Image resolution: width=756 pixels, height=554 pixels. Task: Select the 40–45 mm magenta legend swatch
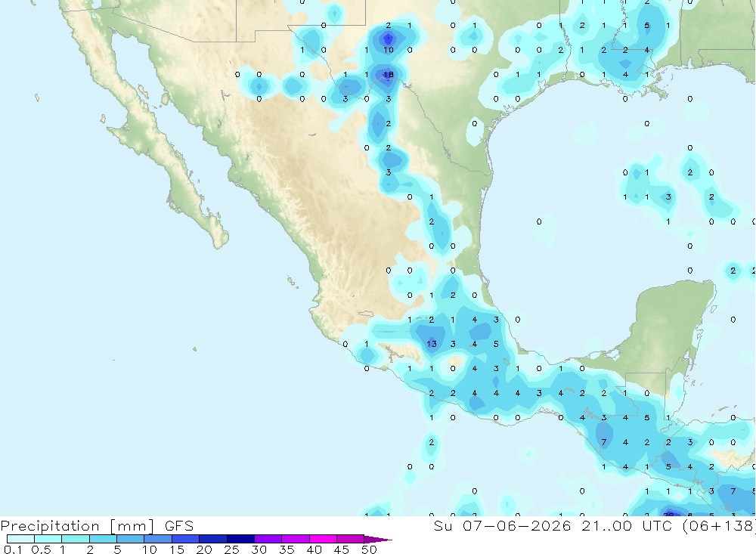point(323,539)
